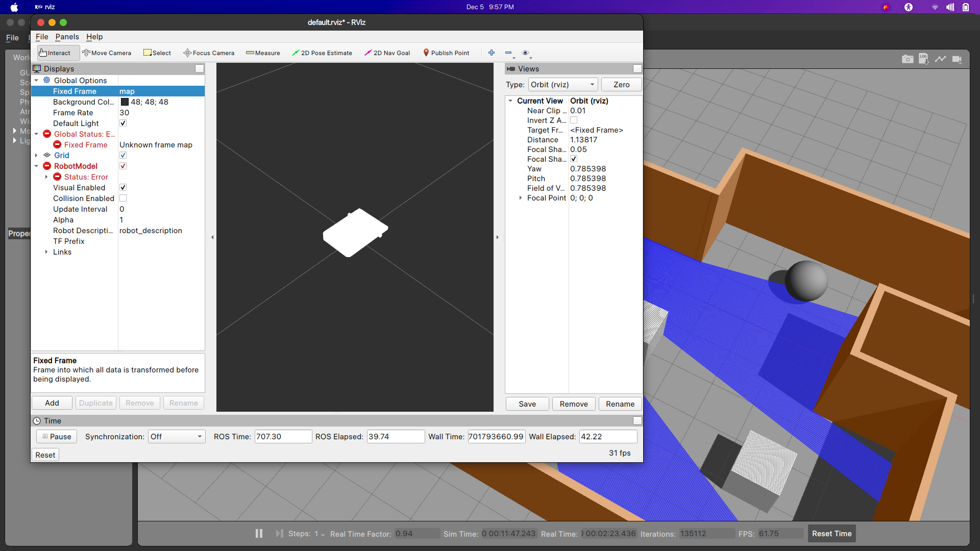This screenshot has height=551, width=980.
Task: Click the Focus Camera tool
Action: tap(209, 53)
